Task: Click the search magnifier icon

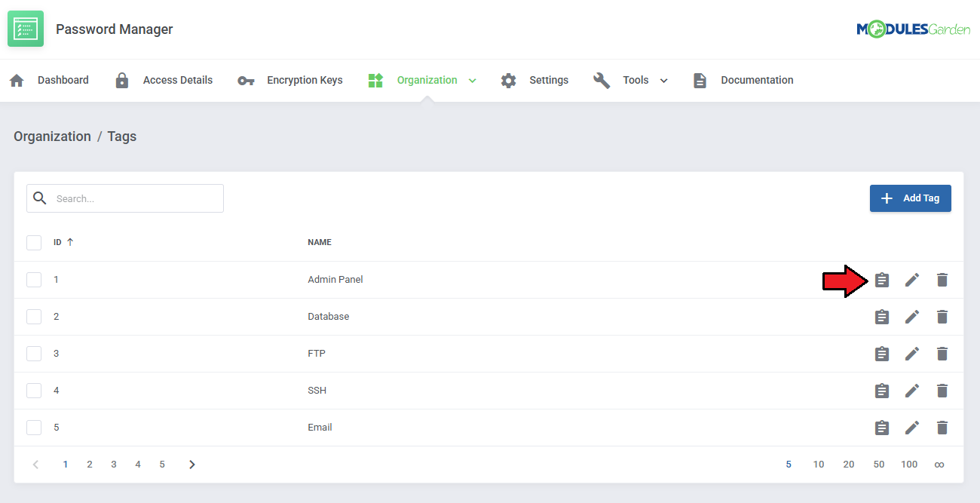Action: (x=40, y=198)
